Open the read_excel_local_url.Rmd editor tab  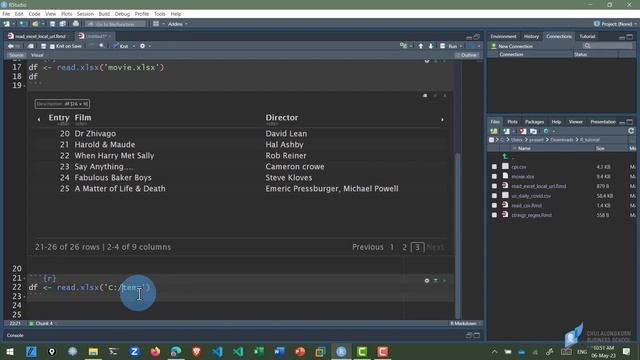[x=40, y=36]
